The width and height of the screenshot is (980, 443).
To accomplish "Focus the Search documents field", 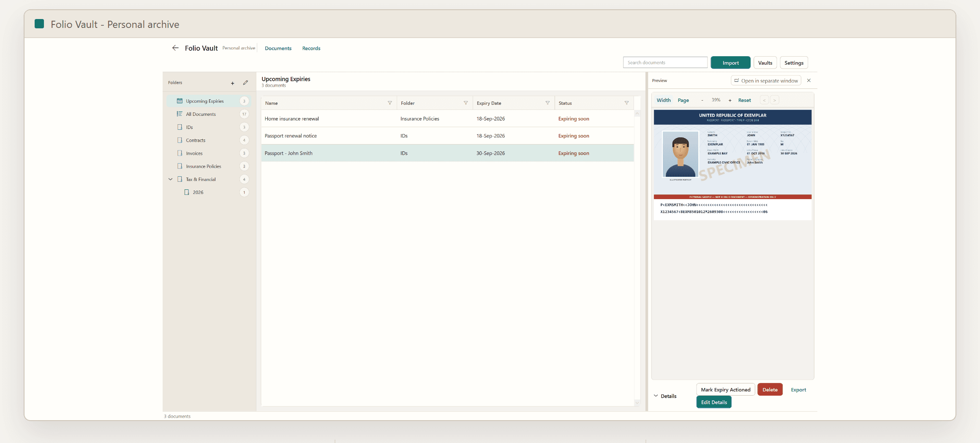I will point(665,63).
